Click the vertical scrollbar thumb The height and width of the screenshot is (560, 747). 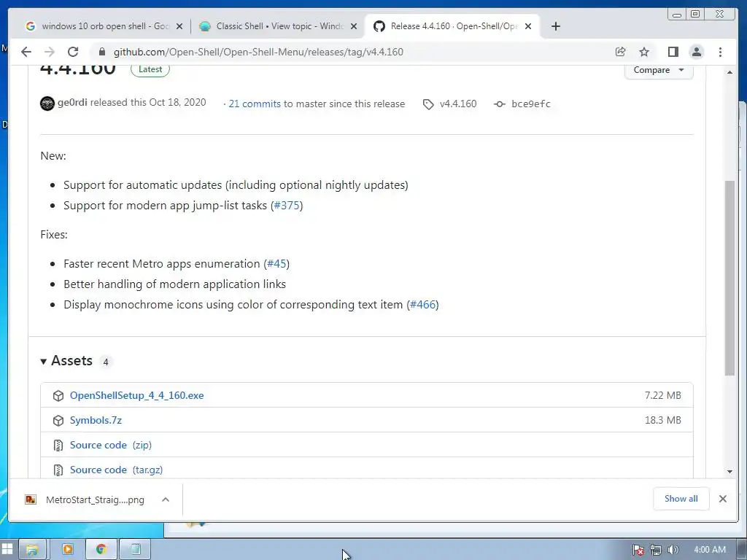(729, 278)
